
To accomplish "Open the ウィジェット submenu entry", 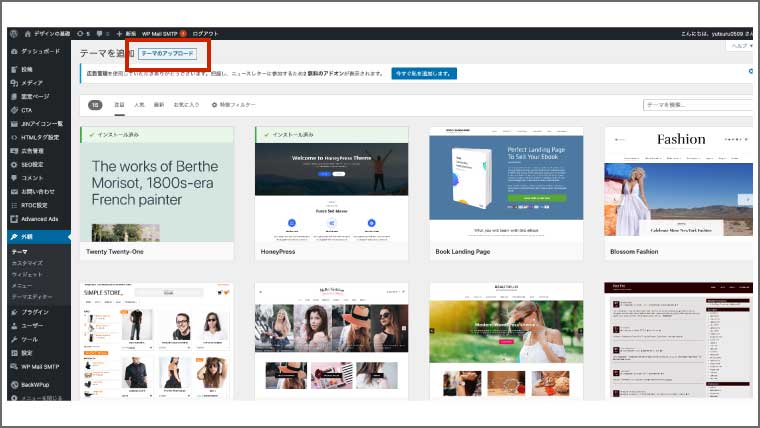I will [x=27, y=274].
